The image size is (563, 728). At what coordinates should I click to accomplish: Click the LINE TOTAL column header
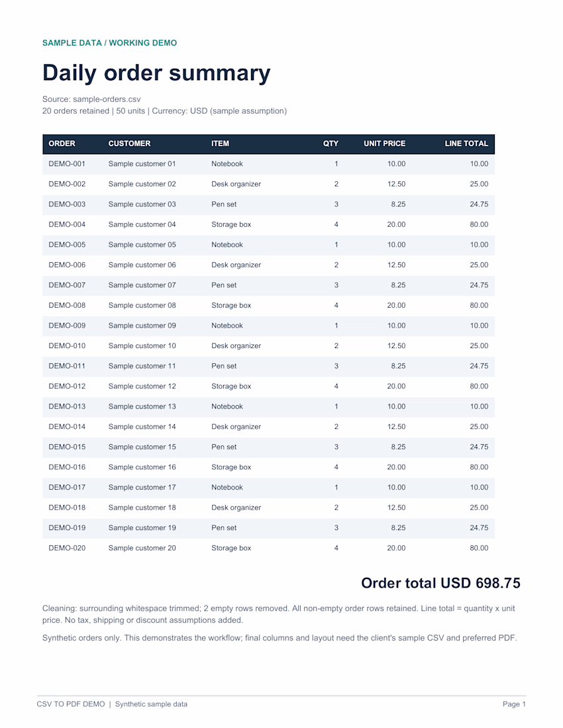(x=466, y=144)
